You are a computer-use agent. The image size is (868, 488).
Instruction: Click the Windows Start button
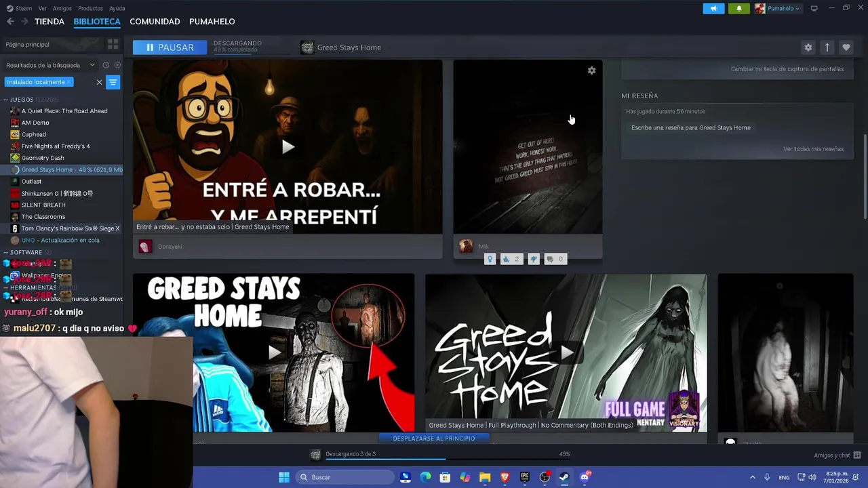coord(284,477)
